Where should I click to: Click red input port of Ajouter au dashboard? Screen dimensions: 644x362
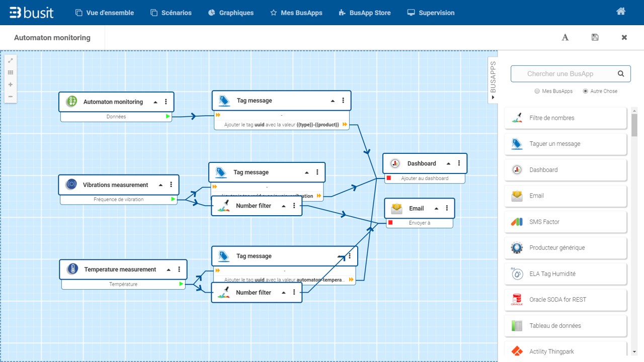[388, 177]
